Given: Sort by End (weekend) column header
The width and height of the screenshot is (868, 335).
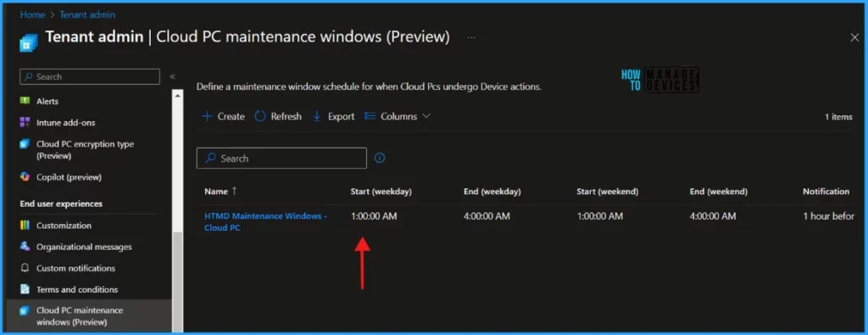Looking at the screenshot, I should [719, 192].
